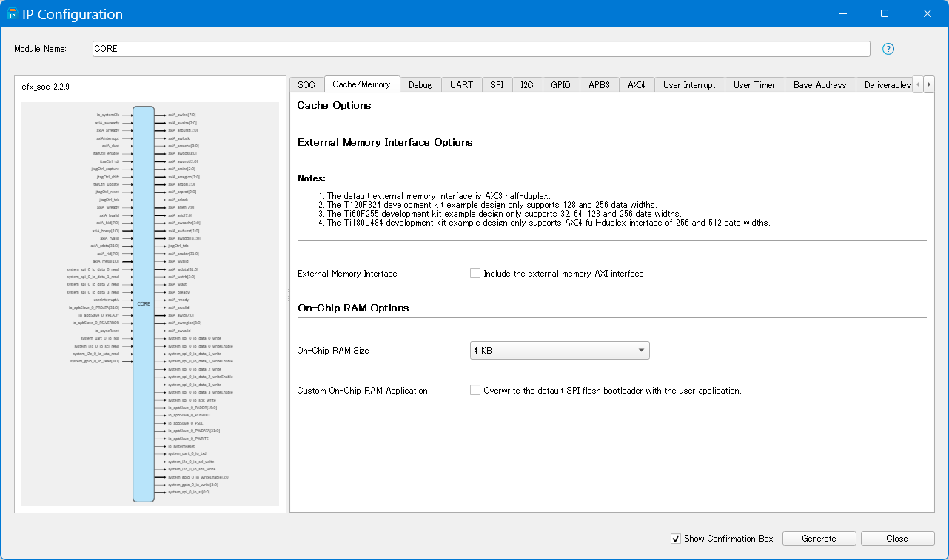Open the On-Chip RAM Size dropdown

point(560,351)
